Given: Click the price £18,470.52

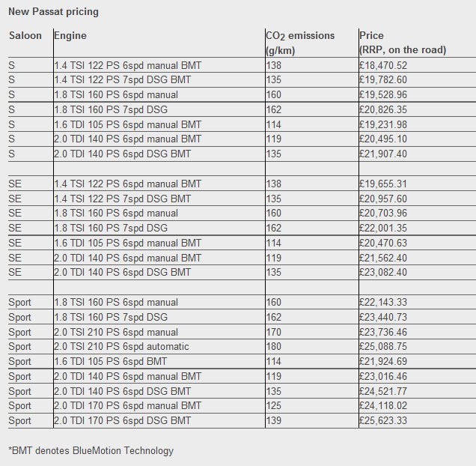Looking at the screenshot, I should (383, 65).
